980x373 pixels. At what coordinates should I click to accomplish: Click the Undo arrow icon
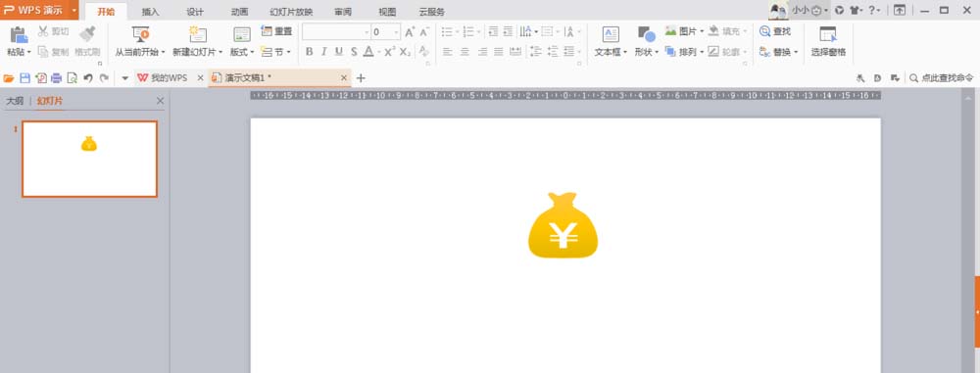(x=88, y=78)
